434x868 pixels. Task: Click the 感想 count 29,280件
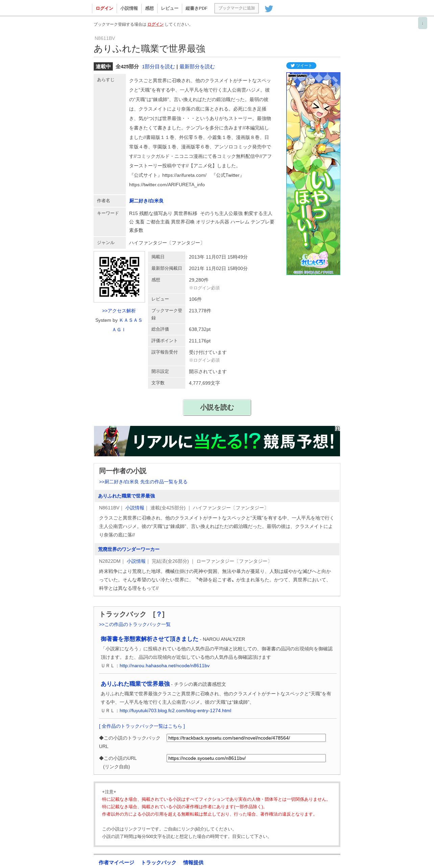tap(199, 280)
